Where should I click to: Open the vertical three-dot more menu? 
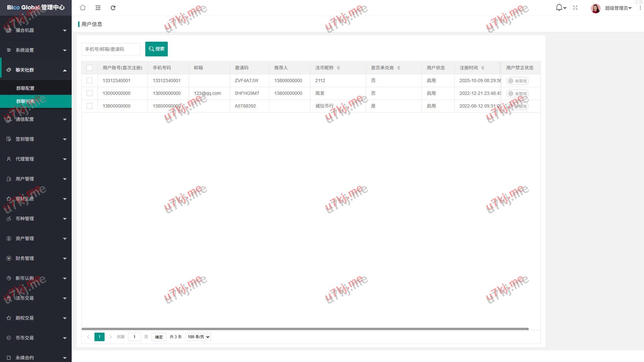click(x=640, y=8)
